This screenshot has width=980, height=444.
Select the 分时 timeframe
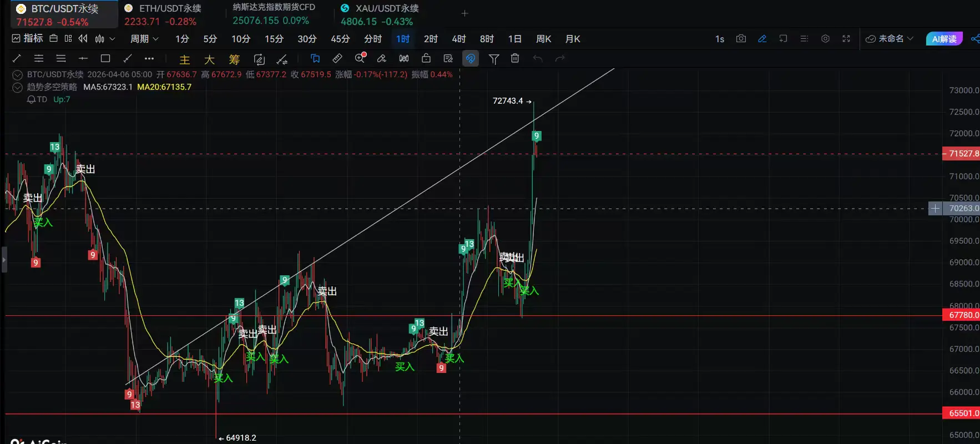point(373,39)
